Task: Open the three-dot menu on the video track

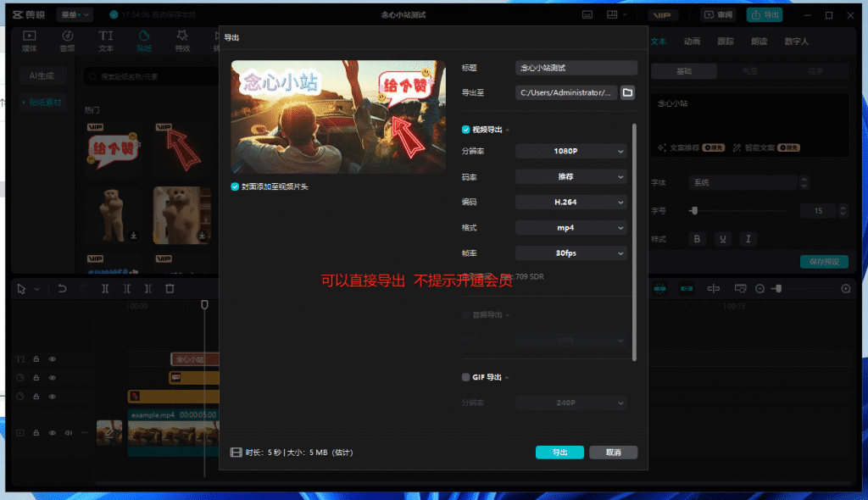Action: [x=84, y=432]
